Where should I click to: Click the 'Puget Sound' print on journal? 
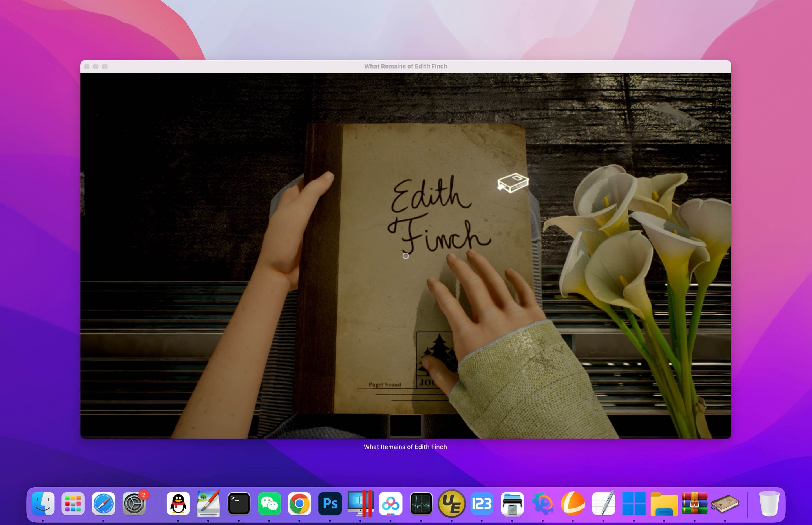pos(385,384)
